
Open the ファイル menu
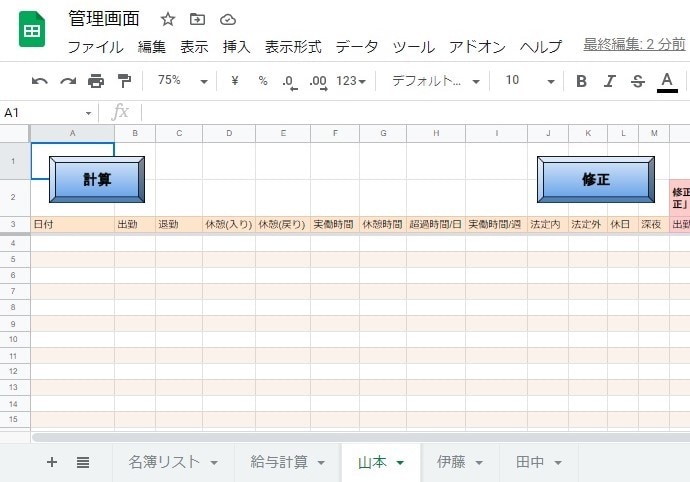click(95, 47)
